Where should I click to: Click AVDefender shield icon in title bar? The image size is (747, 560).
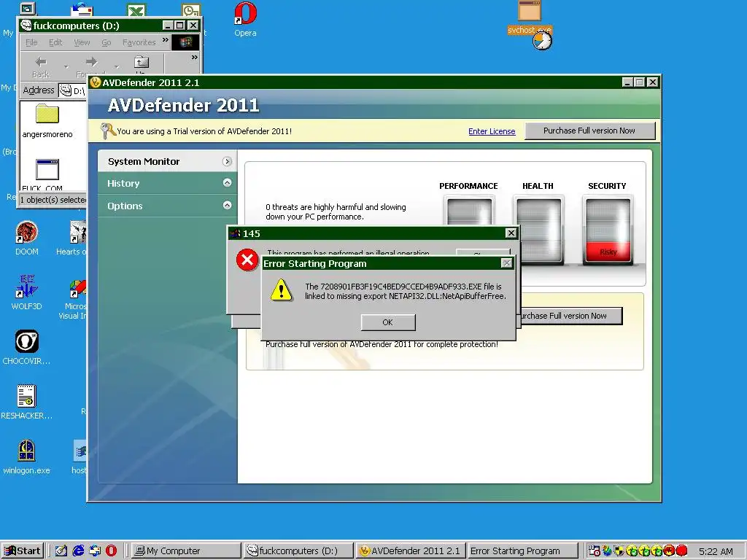coord(96,82)
